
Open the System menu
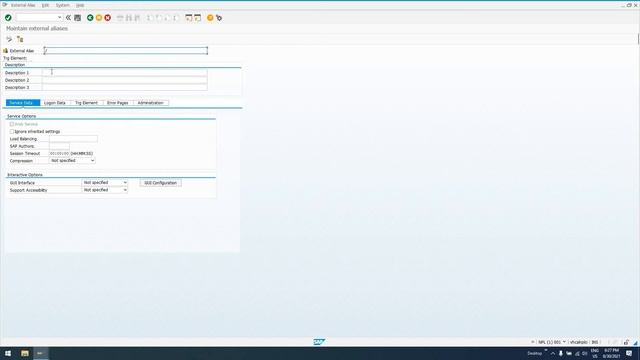(62, 5)
